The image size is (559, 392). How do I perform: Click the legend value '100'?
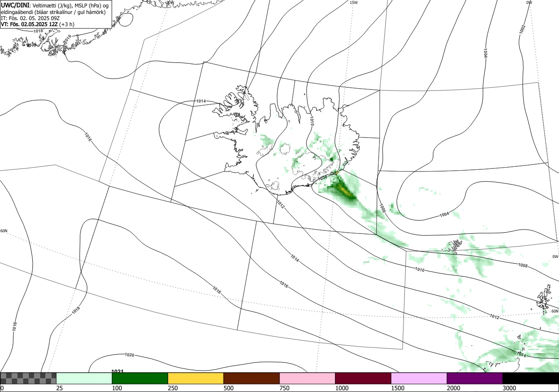click(117, 388)
